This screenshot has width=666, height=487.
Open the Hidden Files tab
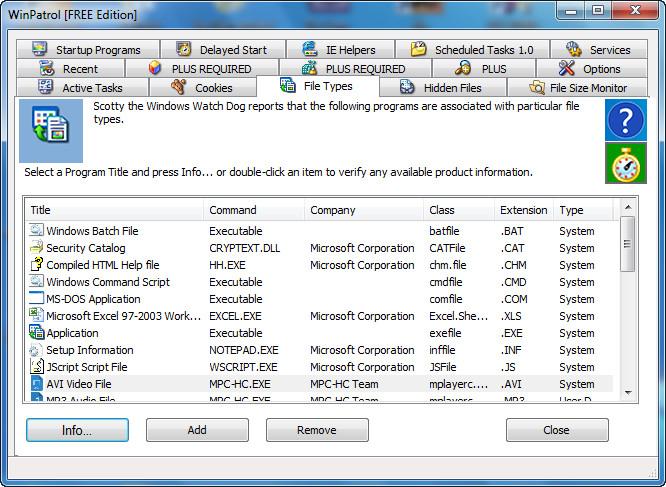click(x=443, y=87)
